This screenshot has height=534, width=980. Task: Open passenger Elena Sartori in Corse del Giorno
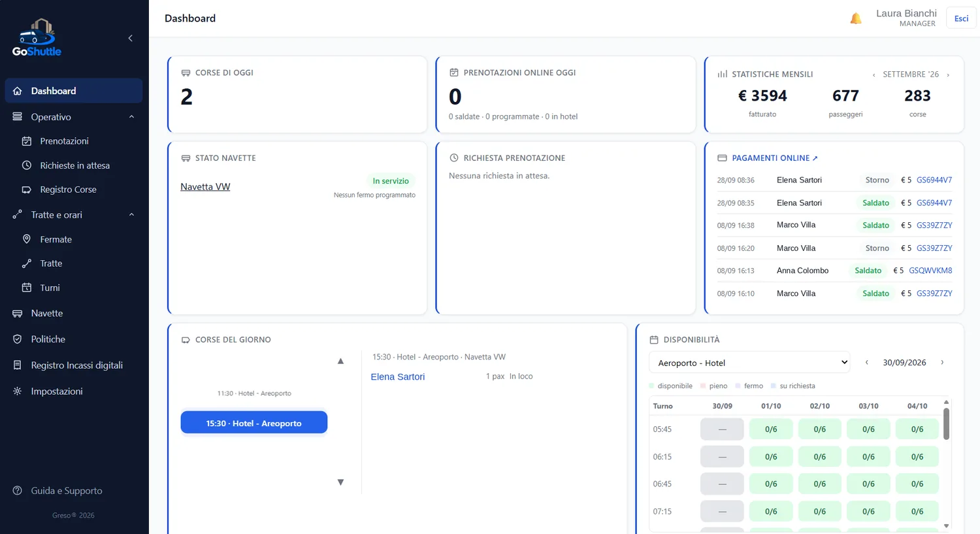pyautogui.click(x=398, y=377)
